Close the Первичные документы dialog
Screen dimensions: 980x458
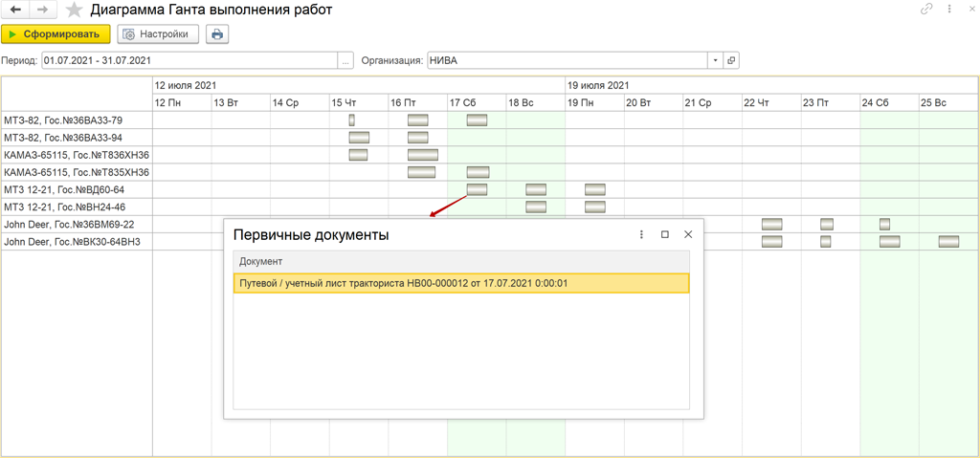pos(688,234)
